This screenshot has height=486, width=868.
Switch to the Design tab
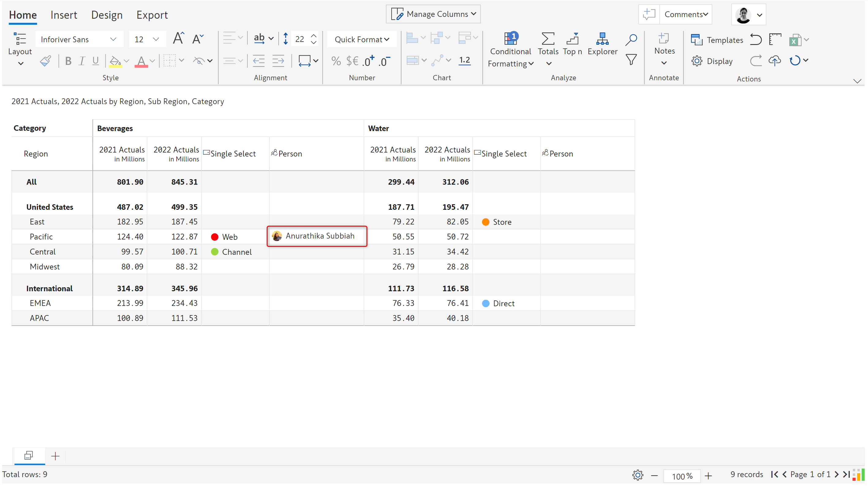(x=107, y=15)
